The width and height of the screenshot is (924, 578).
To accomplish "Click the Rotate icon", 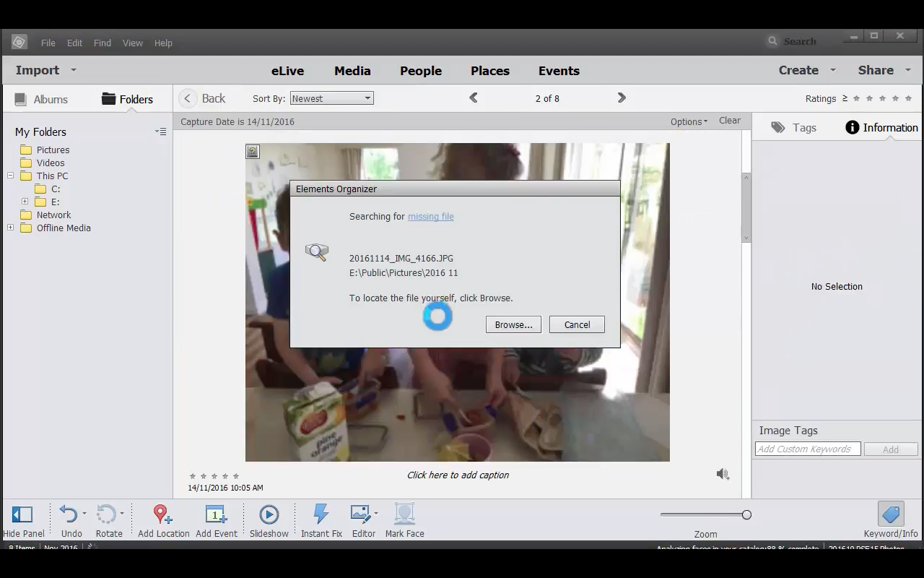I will pyautogui.click(x=105, y=514).
